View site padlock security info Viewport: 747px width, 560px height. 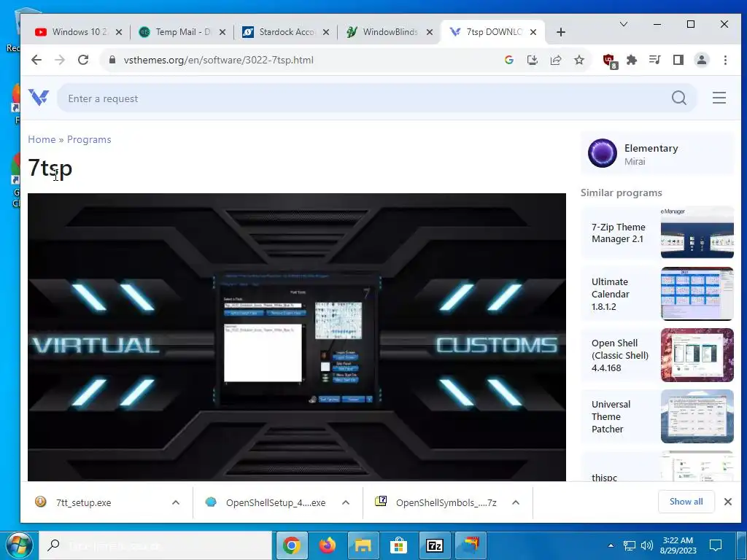(112, 60)
